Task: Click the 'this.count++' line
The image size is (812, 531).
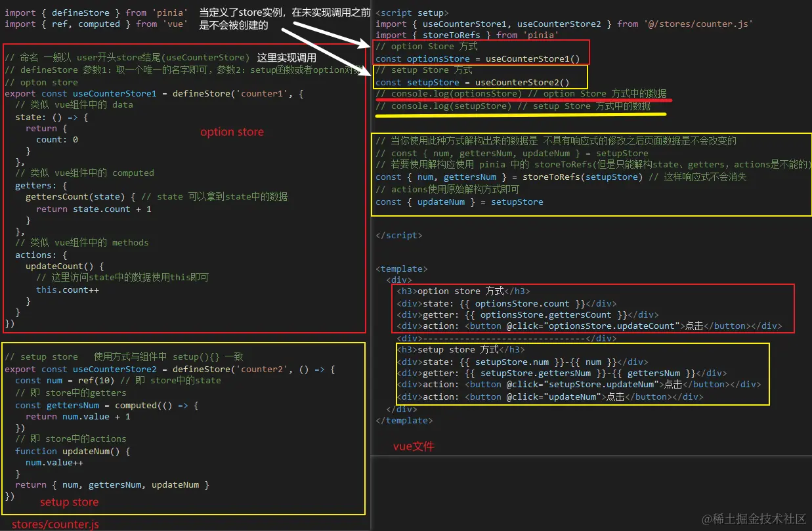Action: tap(68, 290)
